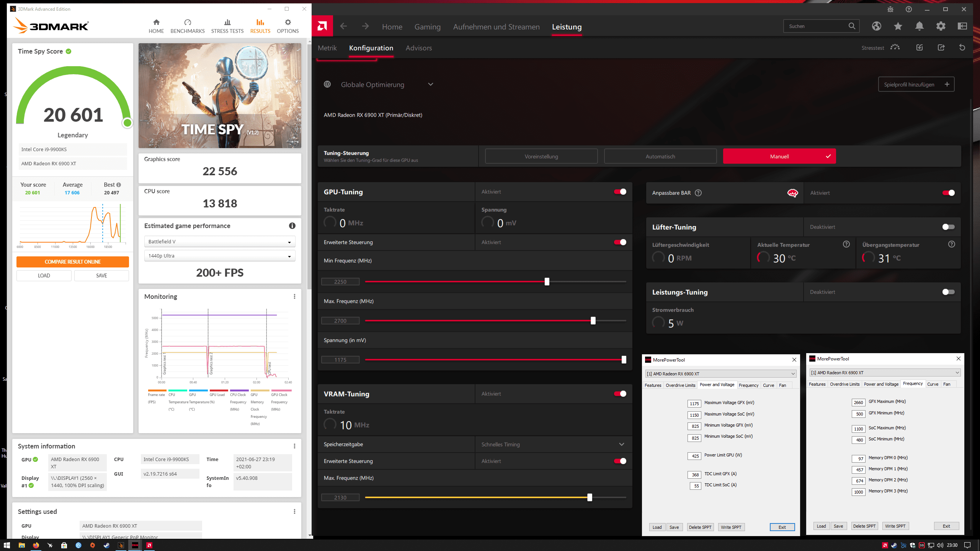Switch to Aufnehmen und Streamen tab

pos(496,27)
